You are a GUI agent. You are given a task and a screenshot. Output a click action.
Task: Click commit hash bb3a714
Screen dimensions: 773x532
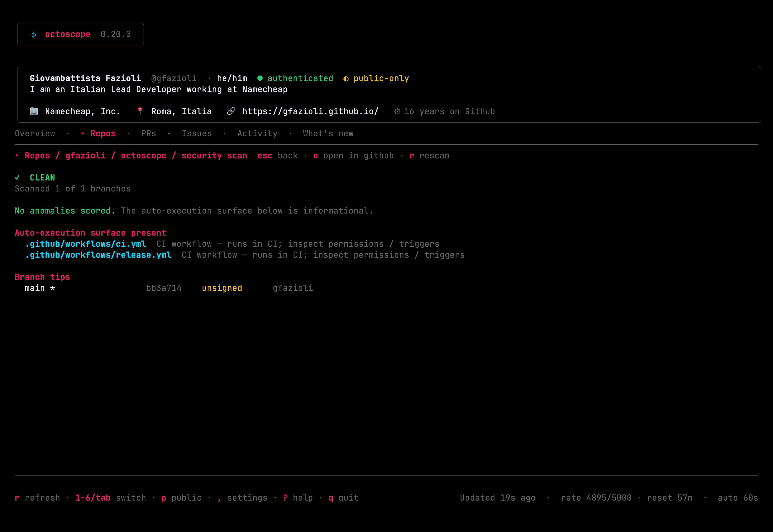(x=164, y=288)
